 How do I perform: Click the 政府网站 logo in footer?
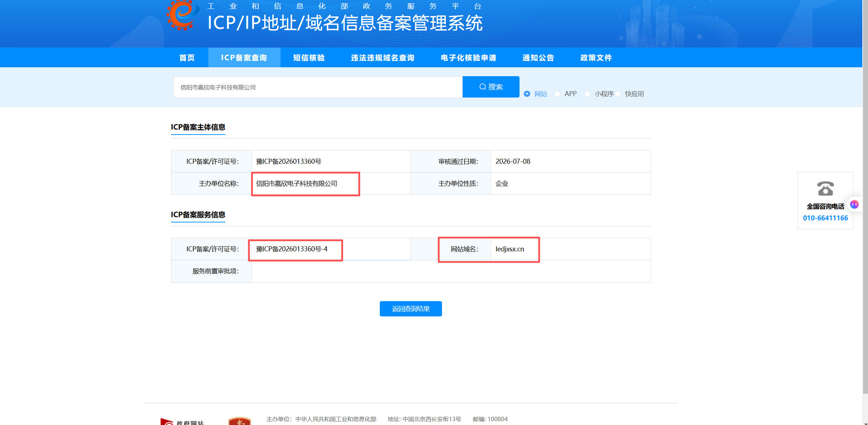click(x=182, y=422)
